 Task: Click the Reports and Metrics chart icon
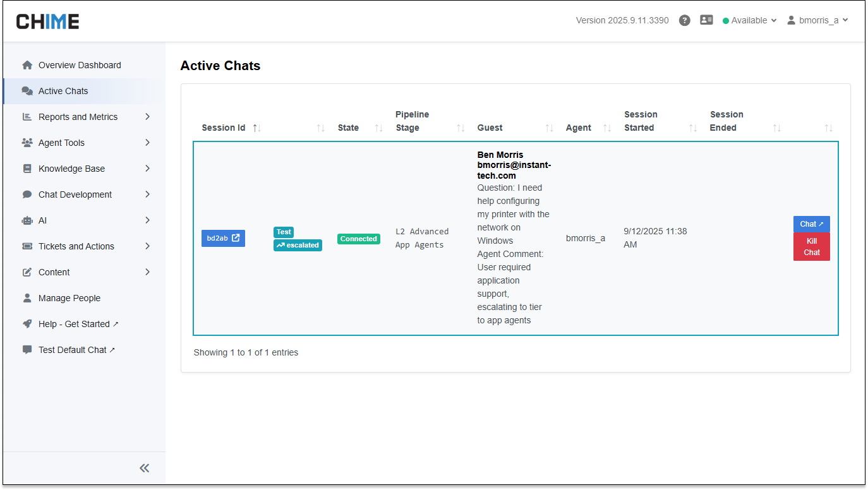(27, 117)
